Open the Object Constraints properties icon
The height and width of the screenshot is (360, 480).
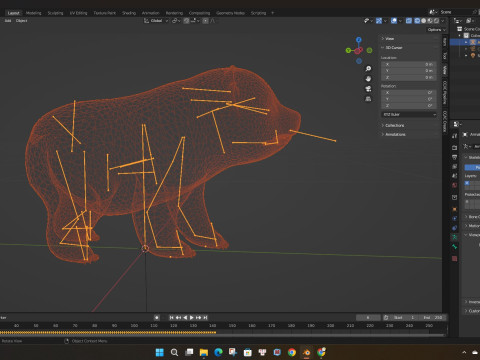click(x=454, y=228)
